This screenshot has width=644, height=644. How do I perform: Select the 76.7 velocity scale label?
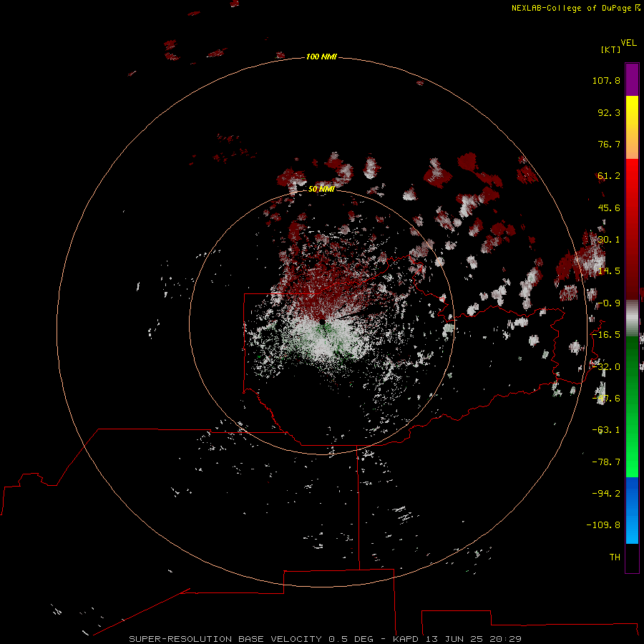609,144
